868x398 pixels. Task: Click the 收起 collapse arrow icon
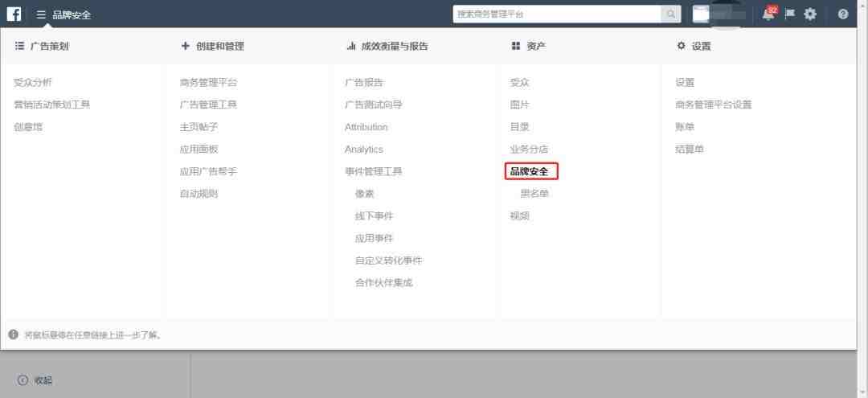click(x=23, y=380)
